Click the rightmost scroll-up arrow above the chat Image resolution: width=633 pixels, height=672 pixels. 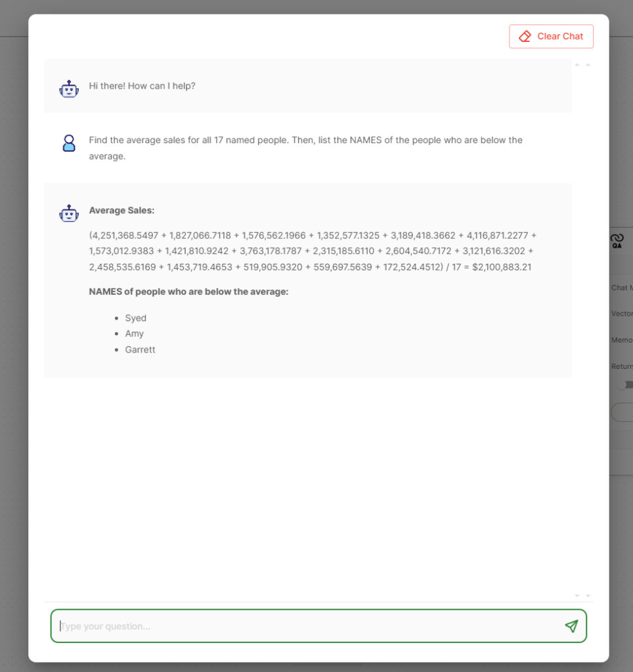pos(588,65)
